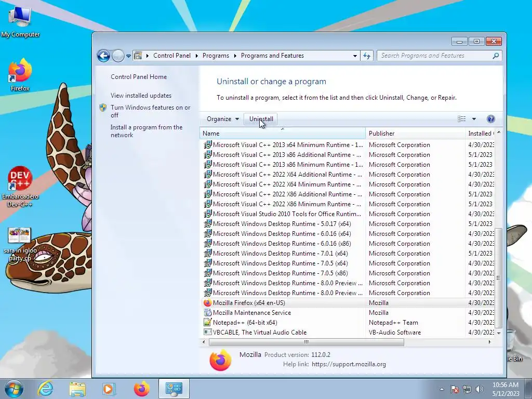This screenshot has height=399, width=532.
Task: Open recent pages dropdown beside navigation arrows
Action: point(129,56)
